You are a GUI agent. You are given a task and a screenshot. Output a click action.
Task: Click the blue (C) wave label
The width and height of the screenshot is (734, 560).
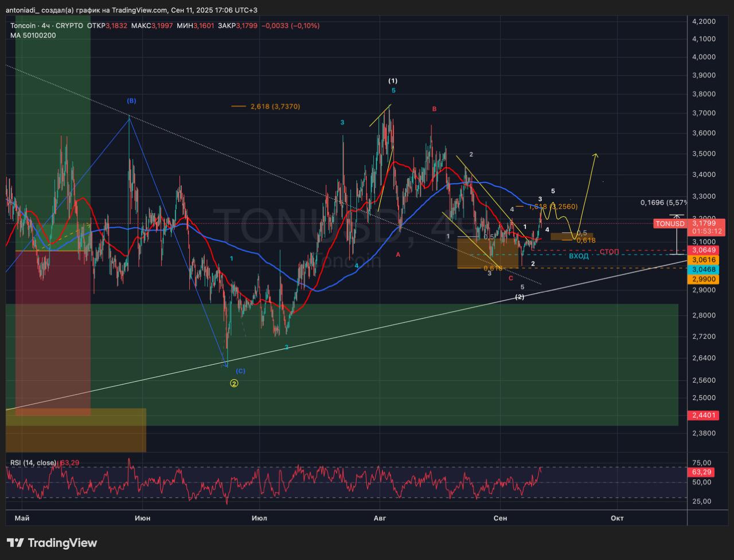(x=240, y=371)
